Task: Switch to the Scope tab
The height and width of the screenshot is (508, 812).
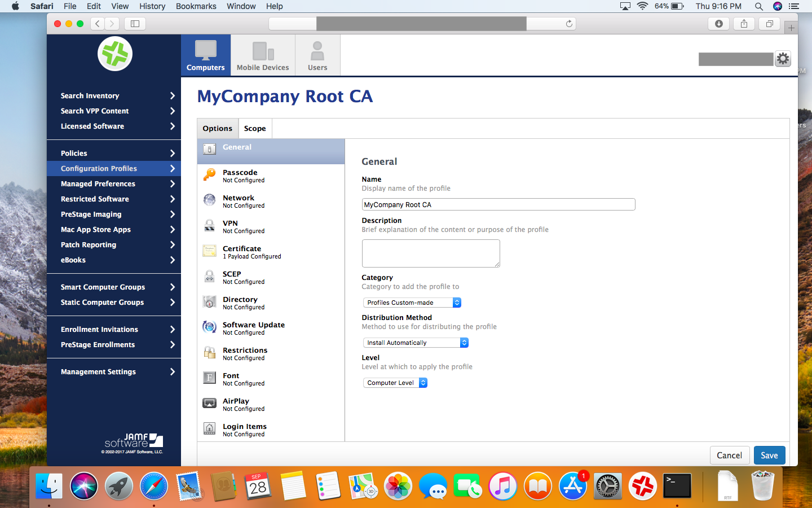Action: tap(255, 129)
